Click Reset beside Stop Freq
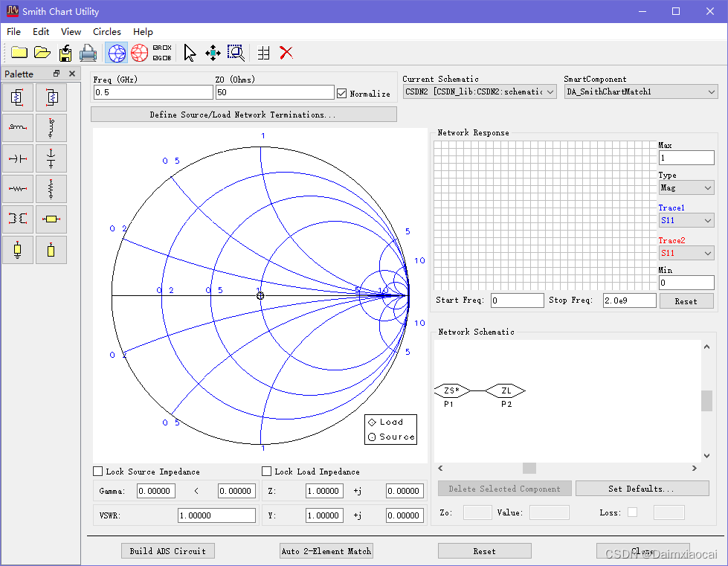 pyautogui.click(x=686, y=301)
